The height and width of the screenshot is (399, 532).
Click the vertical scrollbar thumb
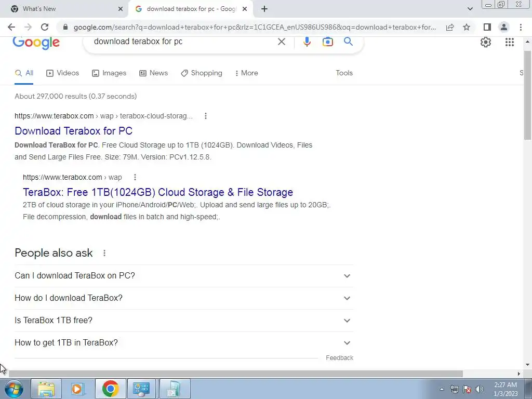point(527,95)
